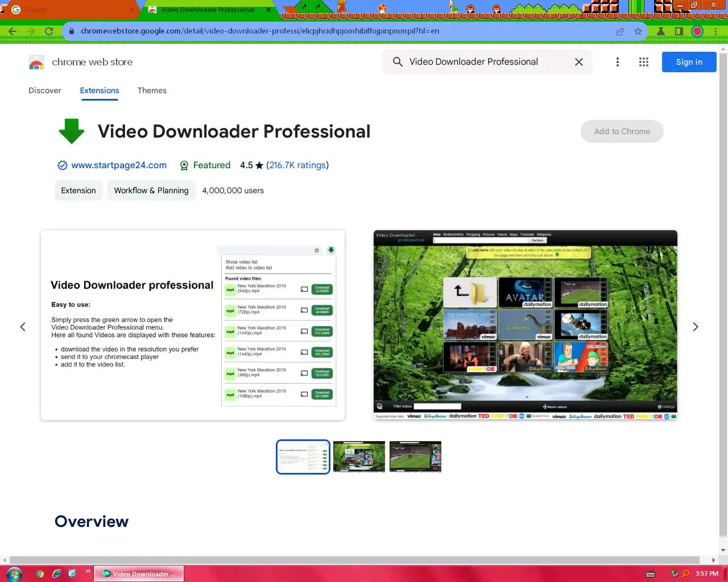Viewport: 728px width, 582px height.
Task: Click the Video Downloader Professional search field
Action: tap(486, 62)
